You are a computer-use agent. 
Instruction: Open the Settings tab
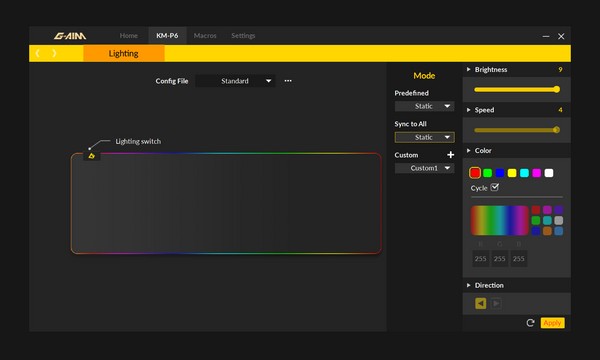243,36
